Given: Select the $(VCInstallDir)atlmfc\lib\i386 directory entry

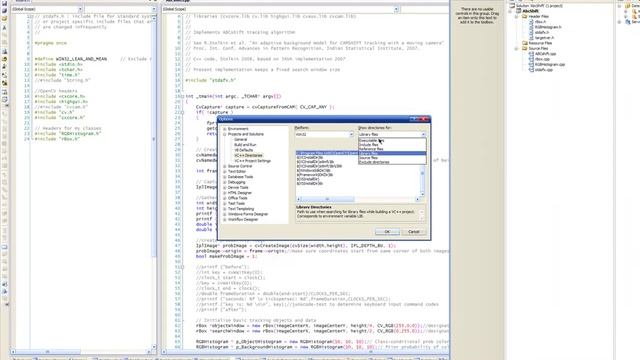Looking at the screenshot, I should coord(319,167).
